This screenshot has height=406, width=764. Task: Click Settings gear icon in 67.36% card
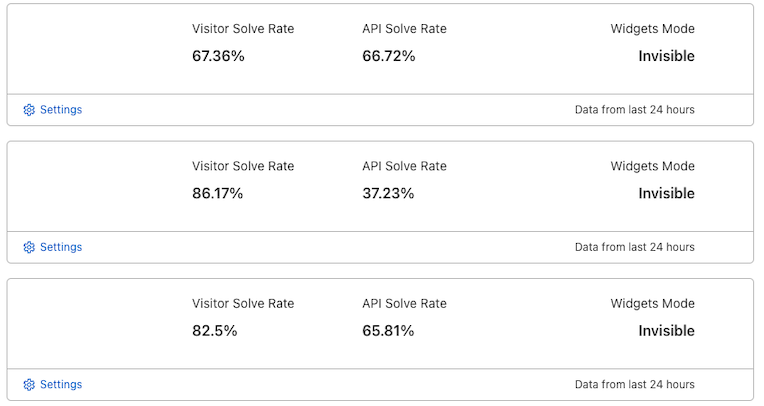coord(29,110)
